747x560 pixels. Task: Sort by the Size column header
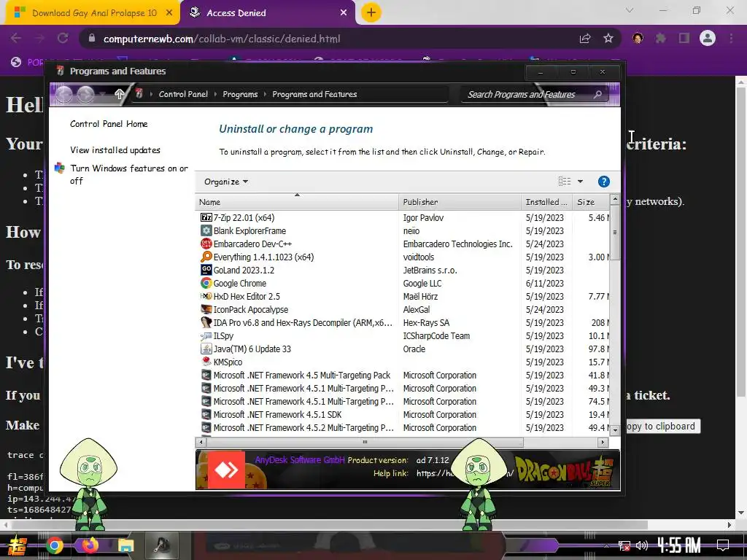click(x=591, y=202)
